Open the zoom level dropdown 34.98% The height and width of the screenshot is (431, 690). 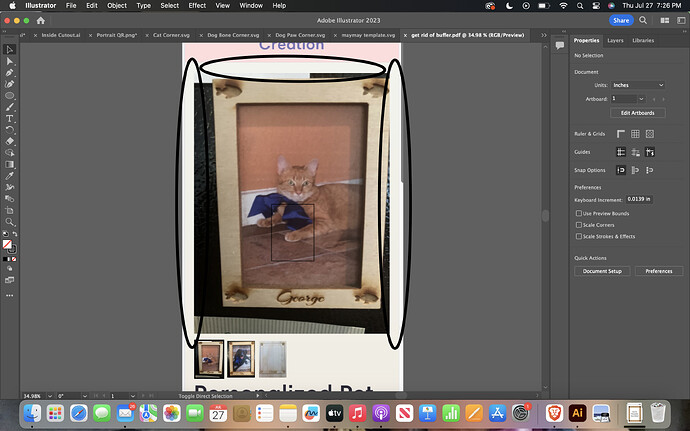coord(50,396)
